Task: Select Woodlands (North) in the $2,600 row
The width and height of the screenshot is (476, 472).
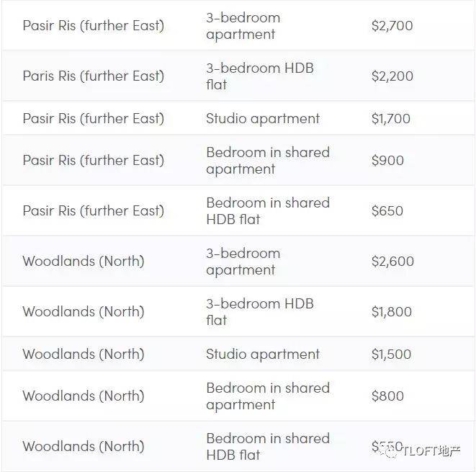Action: click(83, 262)
